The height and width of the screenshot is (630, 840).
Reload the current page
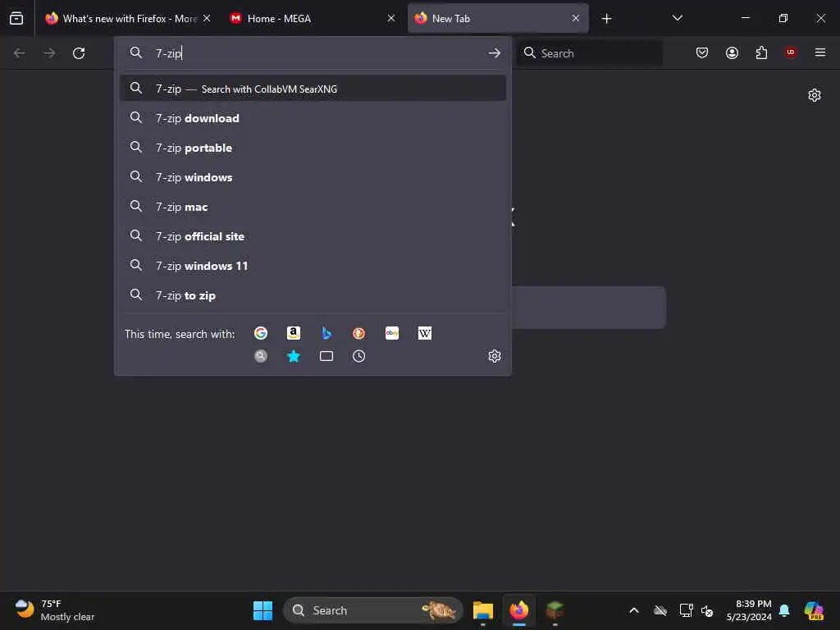pos(79,53)
